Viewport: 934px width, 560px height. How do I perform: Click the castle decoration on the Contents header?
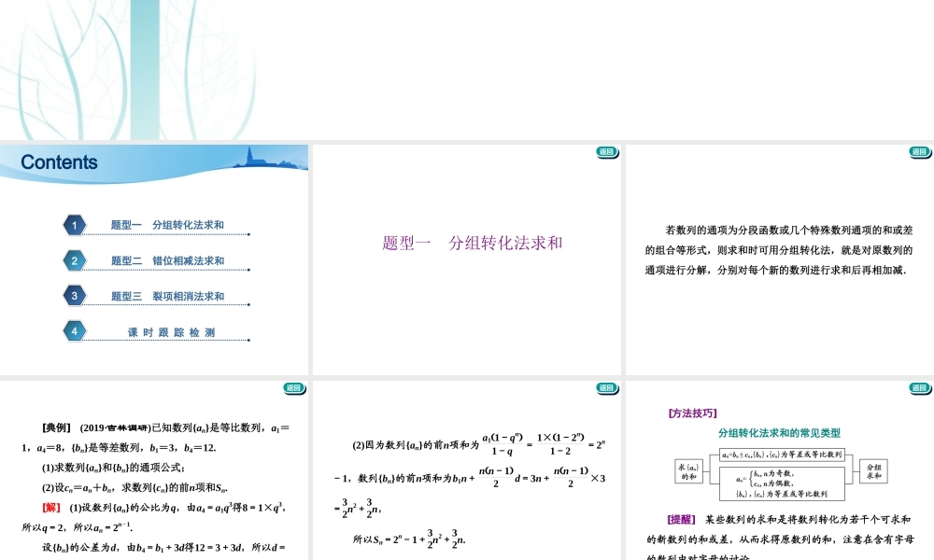(x=252, y=159)
